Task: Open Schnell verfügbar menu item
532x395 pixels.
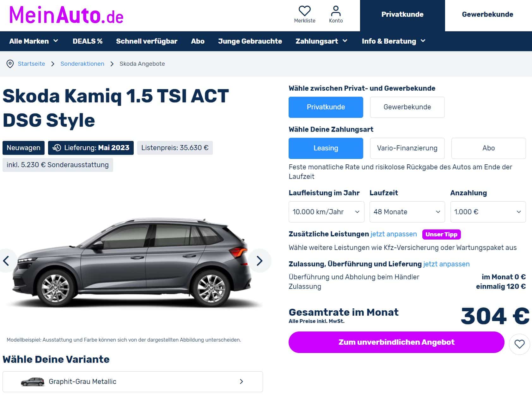Action: pos(147,41)
